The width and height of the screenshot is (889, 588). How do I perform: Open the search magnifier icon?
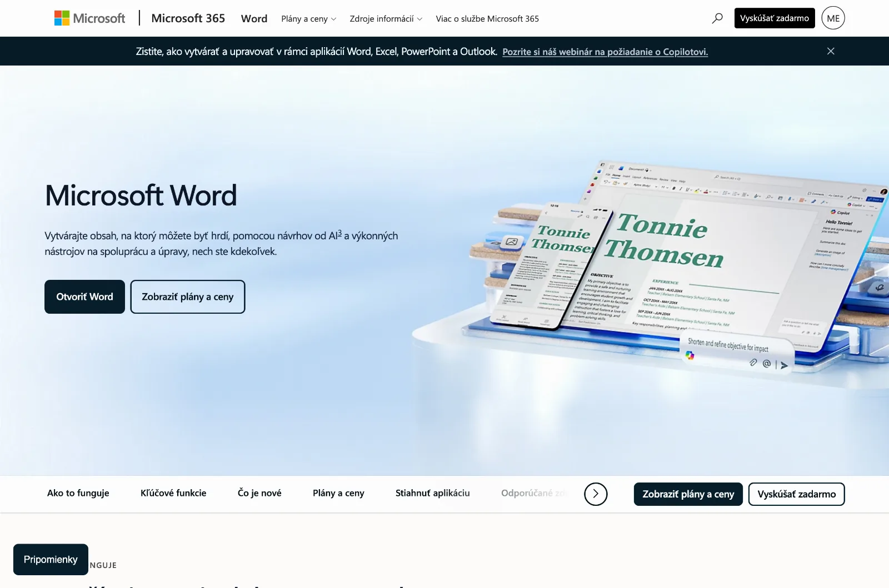point(717,18)
